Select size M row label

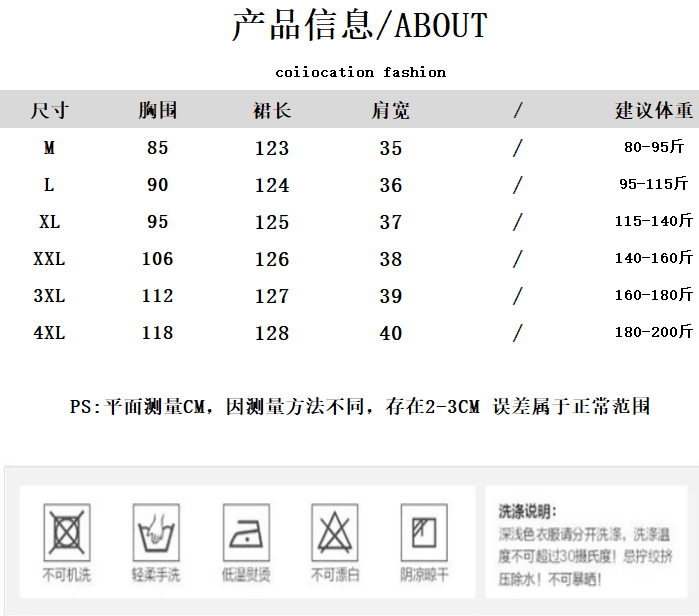tap(49, 148)
